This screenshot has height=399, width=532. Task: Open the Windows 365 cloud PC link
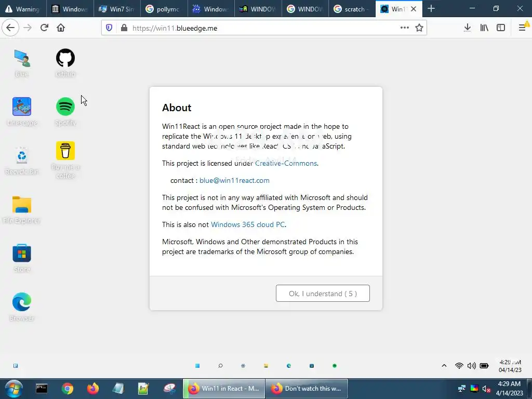point(248,224)
